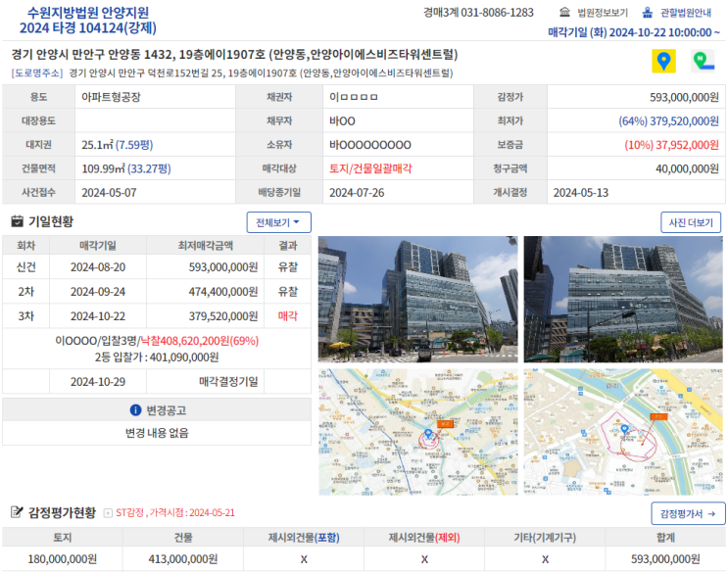Click the deposit (10%) 37,952,000원
728x572 pixels.
point(671,145)
